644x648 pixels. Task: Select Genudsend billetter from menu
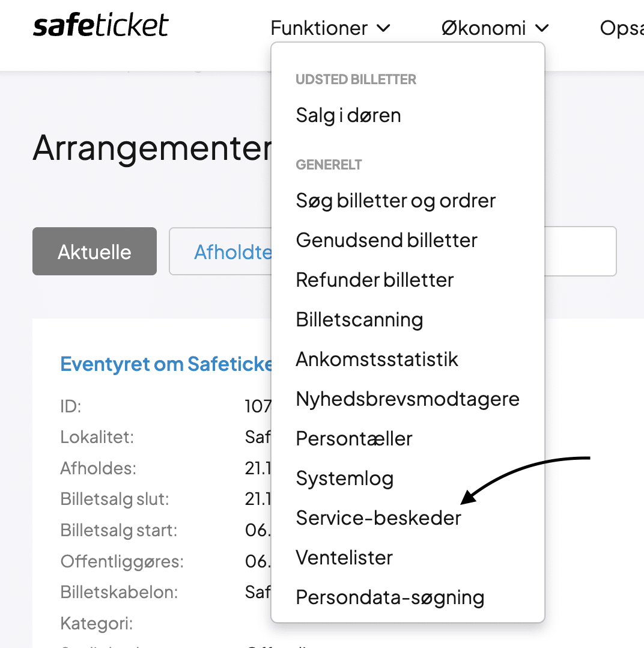pyautogui.click(x=386, y=240)
